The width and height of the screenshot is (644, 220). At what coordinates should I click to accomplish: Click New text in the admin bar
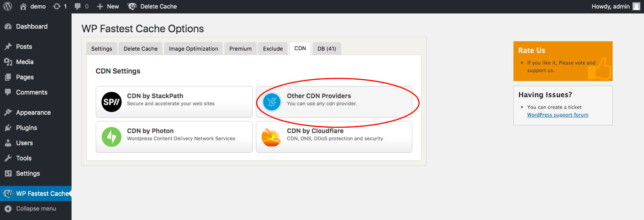click(113, 6)
